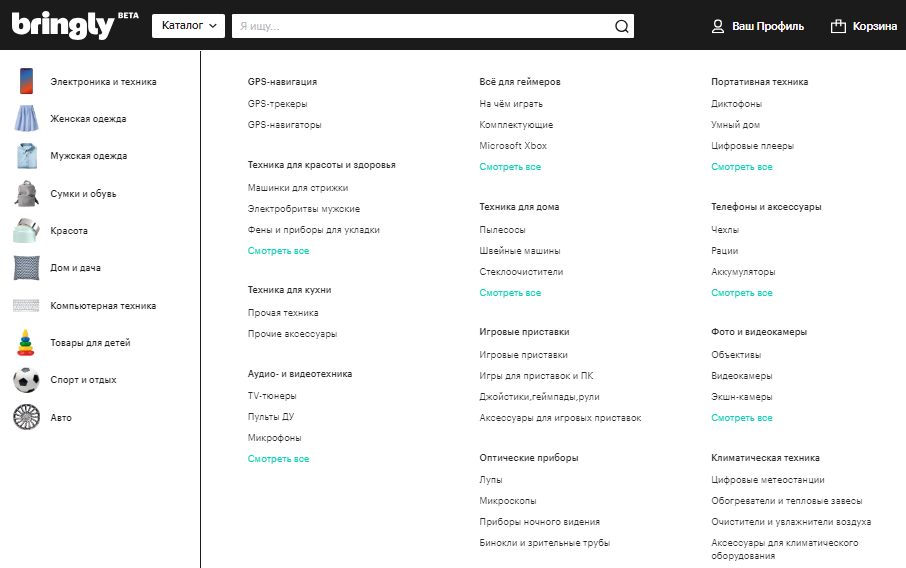This screenshot has width=906, height=568.
Task: Click the bringly logo
Action: click(75, 25)
